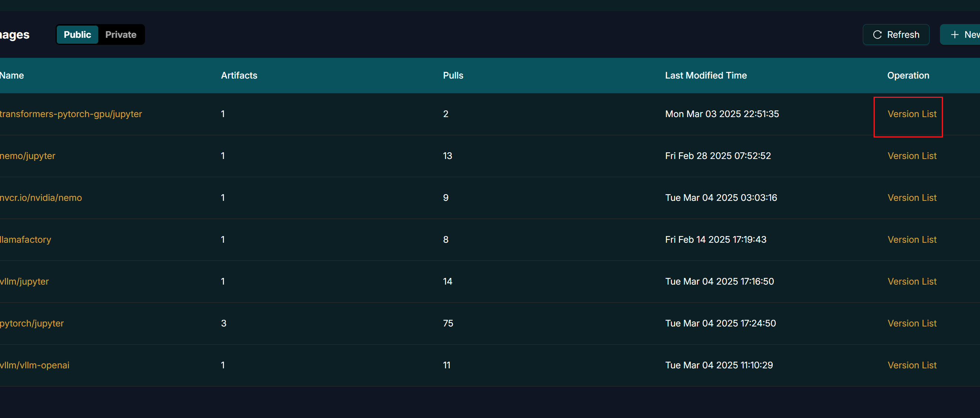Open nemo/jupyter image link
The width and height of the screenshot is (980, 418).
(28, 156)
